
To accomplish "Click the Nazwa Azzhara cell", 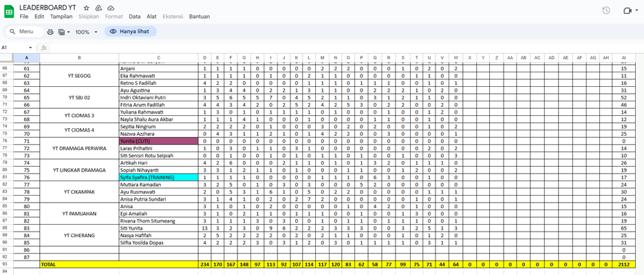I will point(158,134).
